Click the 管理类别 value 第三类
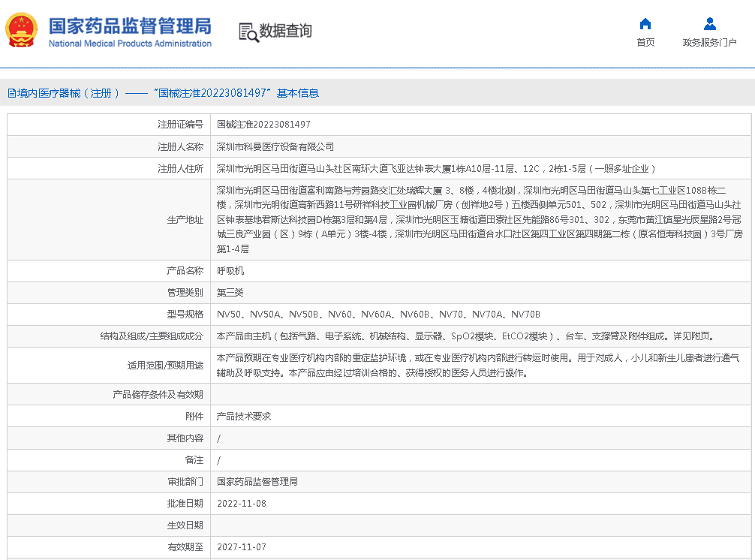 [230, 292]
